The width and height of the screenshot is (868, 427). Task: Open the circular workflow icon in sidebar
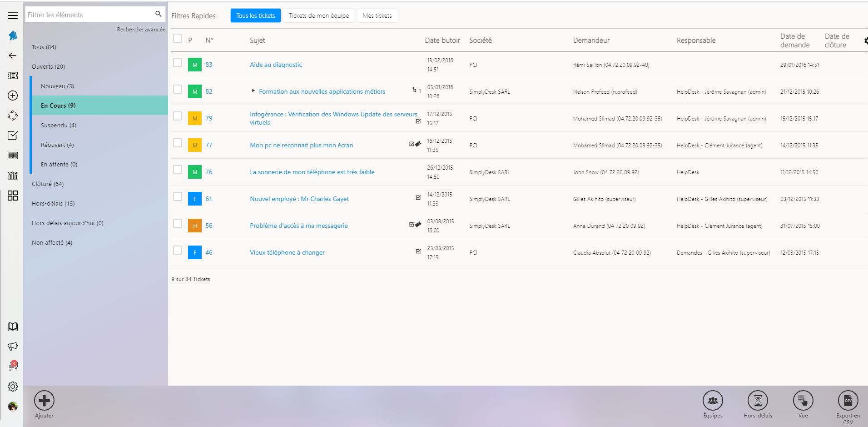[13, 116]
